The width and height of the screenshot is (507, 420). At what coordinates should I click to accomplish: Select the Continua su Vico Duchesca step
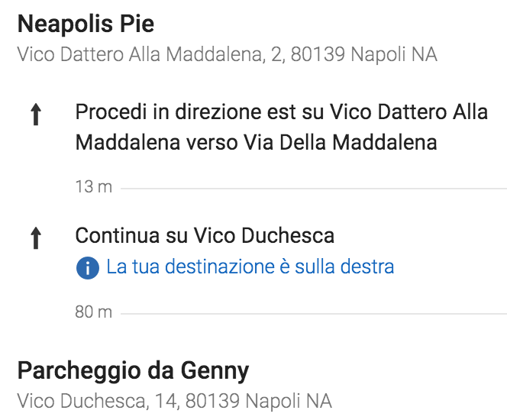pos(205,235)
